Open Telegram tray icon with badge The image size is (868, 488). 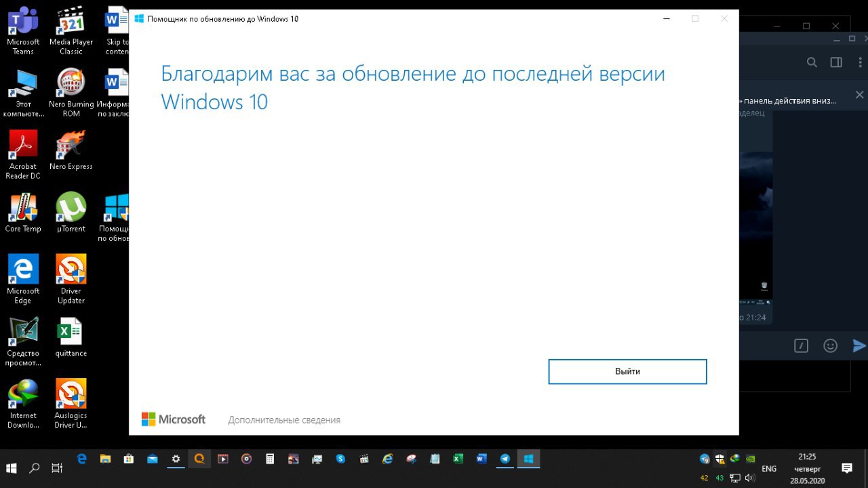(705, 459)
